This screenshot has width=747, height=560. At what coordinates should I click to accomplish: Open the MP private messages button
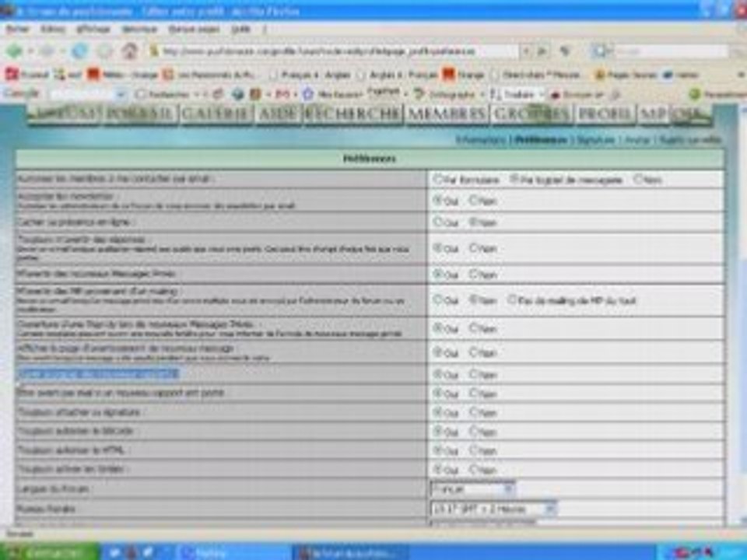654,114
